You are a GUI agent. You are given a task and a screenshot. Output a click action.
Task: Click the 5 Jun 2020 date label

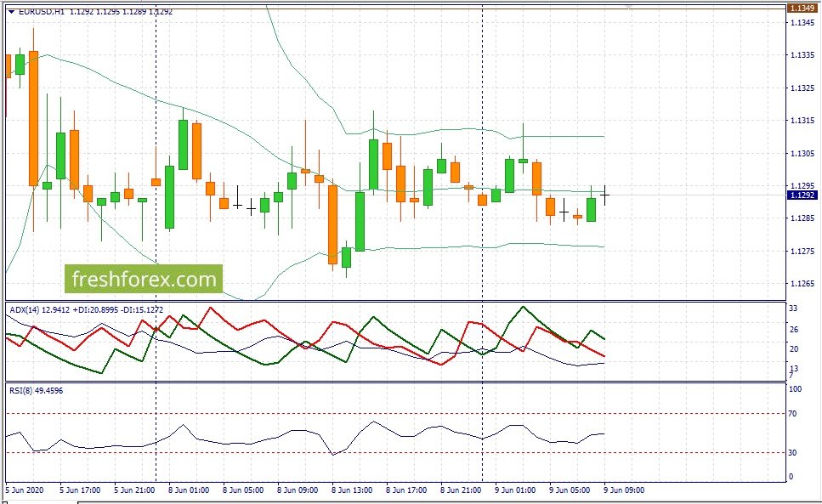(x=25, y=490)
